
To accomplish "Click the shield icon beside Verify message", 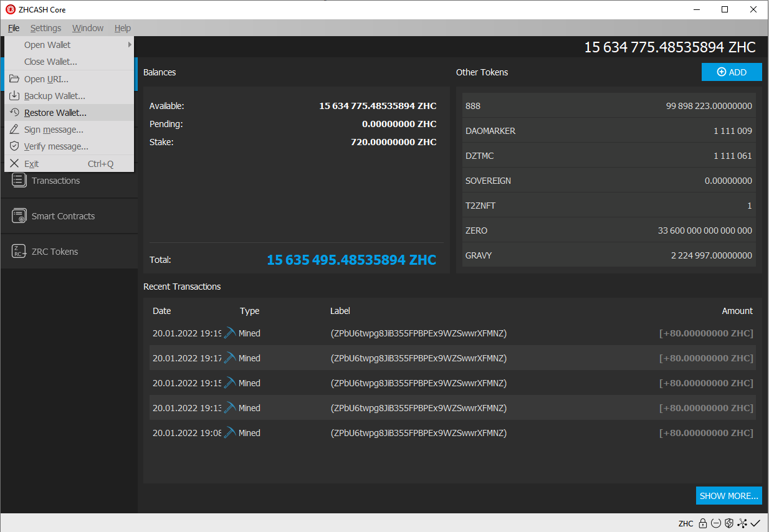I will tap(14, 146).
